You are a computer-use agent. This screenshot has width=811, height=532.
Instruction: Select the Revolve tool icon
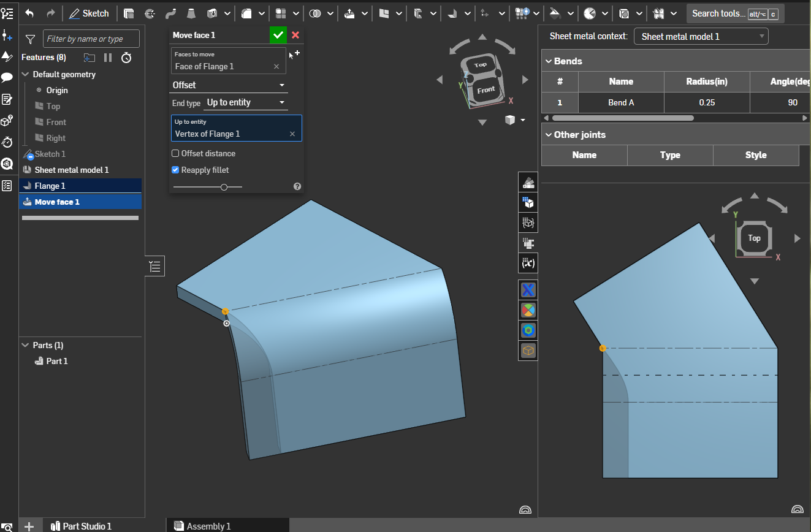(x=150, y=13)
